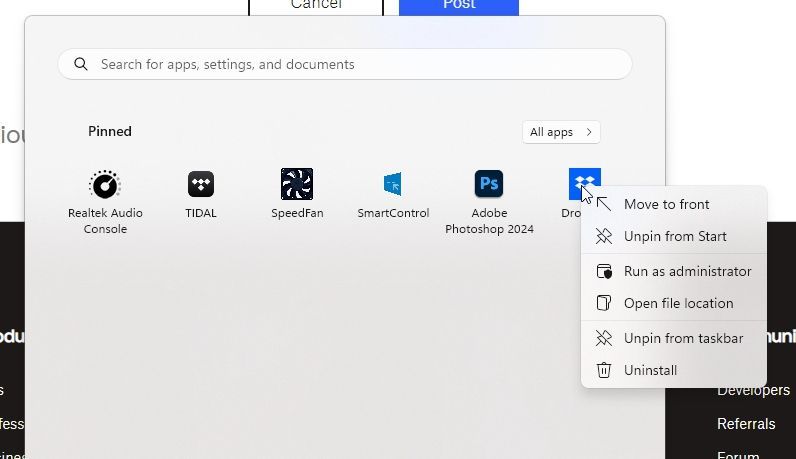The image size is (796, 459).
Task: Click the Cancel button behind Start menu
Action: 316,6
